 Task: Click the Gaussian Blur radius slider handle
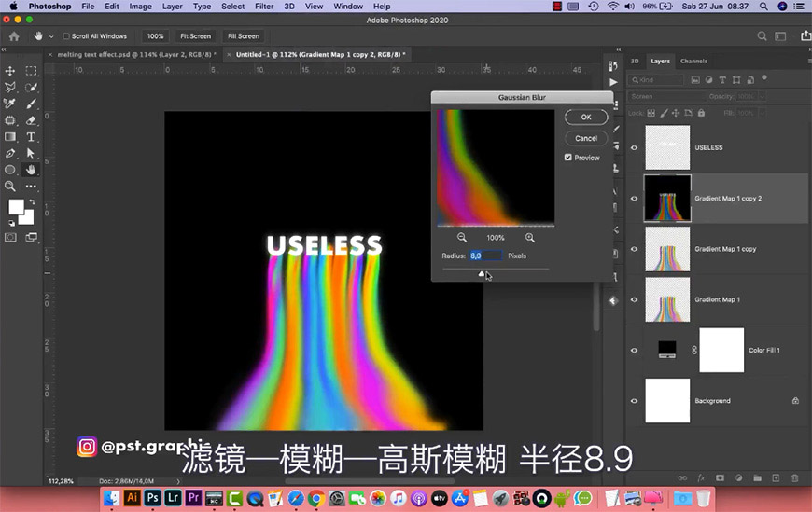[482, 273]
